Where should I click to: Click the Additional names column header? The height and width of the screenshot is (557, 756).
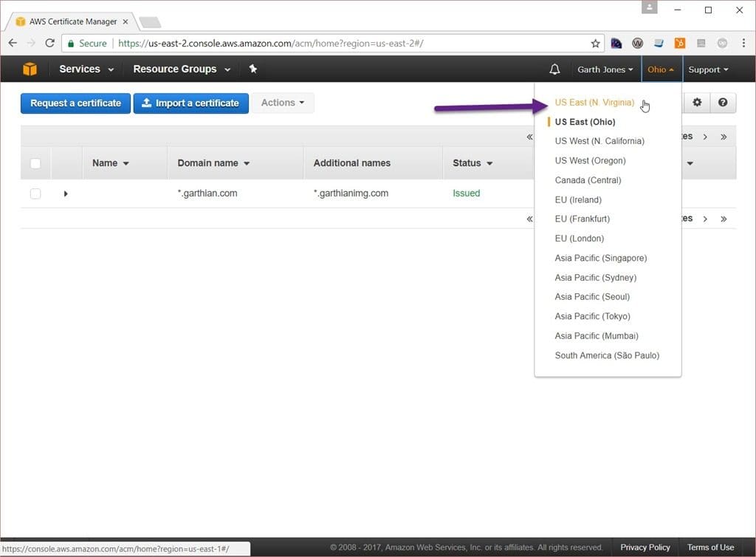click(x=352, y=163)
